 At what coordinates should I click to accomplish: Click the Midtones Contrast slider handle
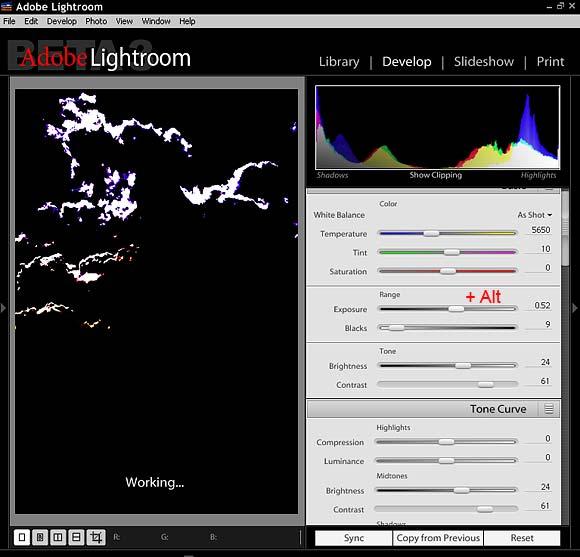[x=485, y=509]
